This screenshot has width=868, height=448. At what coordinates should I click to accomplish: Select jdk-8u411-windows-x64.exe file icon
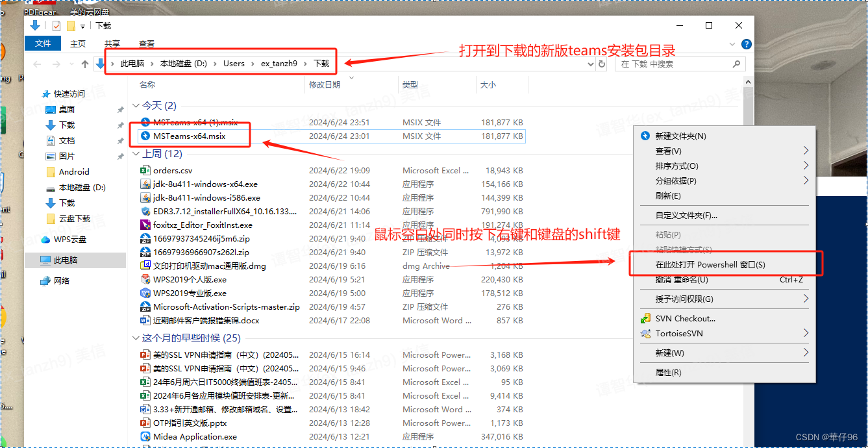click(x=145, y=184)
